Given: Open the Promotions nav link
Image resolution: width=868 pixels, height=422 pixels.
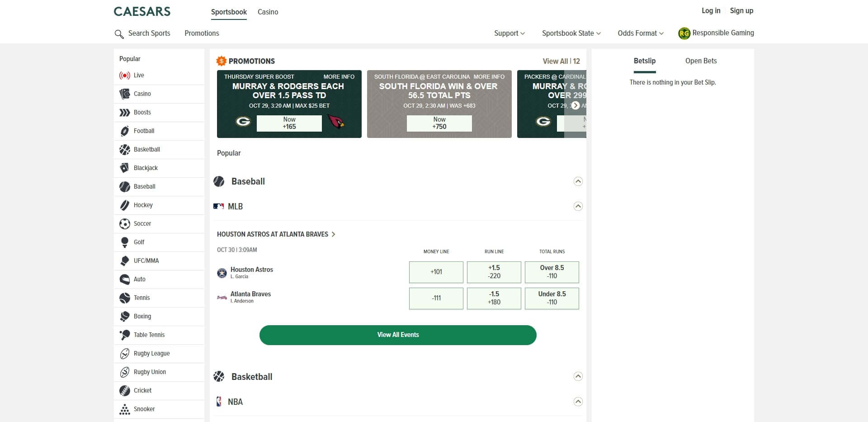Looking at the screenshot, I should tap(202, 33).
